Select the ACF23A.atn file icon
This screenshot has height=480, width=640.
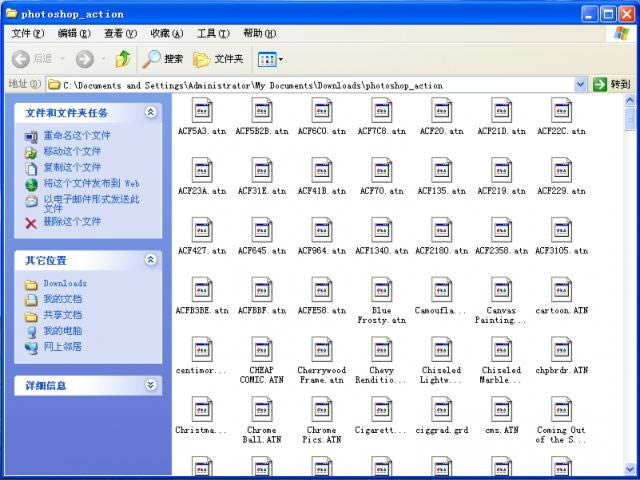(202, 170)
